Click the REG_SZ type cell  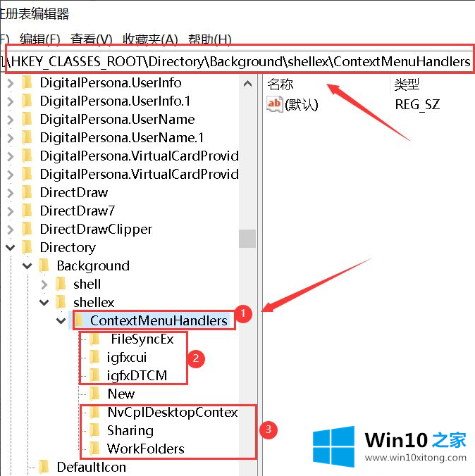click(x=417, y=105)
